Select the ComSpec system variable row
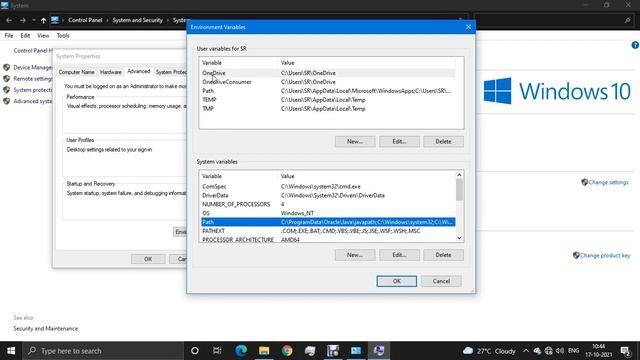 pyautogui.click(x=328, y=187)
